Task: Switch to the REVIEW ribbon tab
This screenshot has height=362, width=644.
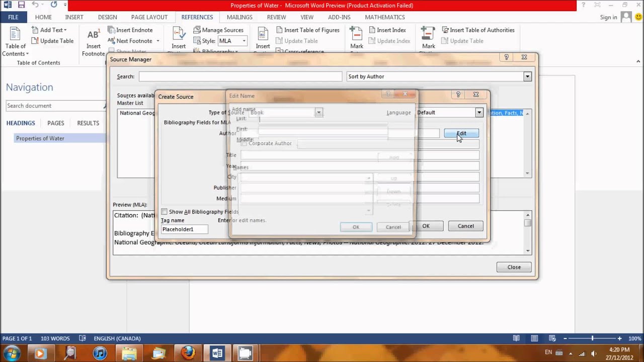Action: coord(276,17)
